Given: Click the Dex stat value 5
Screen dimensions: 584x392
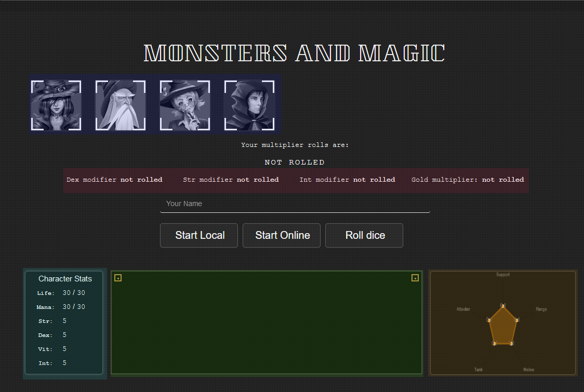Looking at the screenshot, I should (x=64, y=335).
